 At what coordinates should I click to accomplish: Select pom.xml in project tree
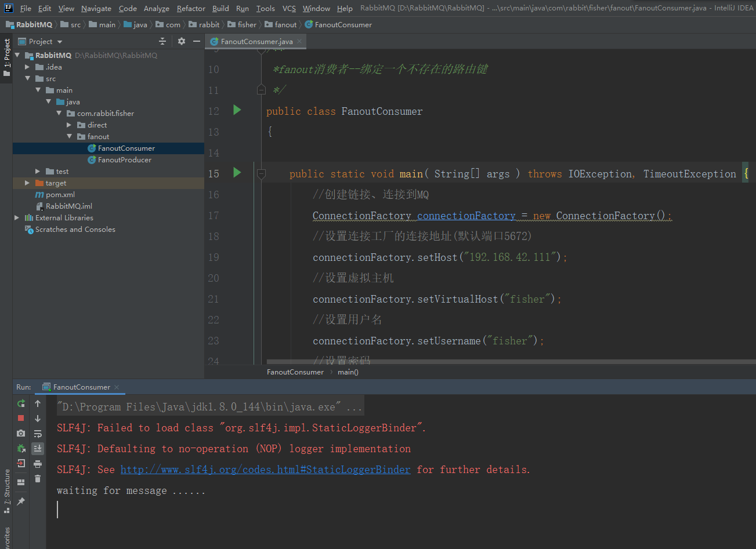pos(55,195)
